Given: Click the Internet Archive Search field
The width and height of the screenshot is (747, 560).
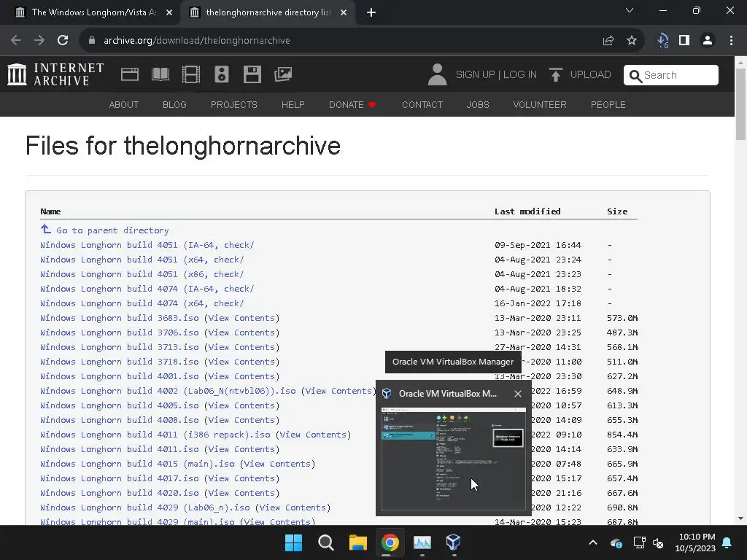Looking at the screenshot, I should point(671,75).
